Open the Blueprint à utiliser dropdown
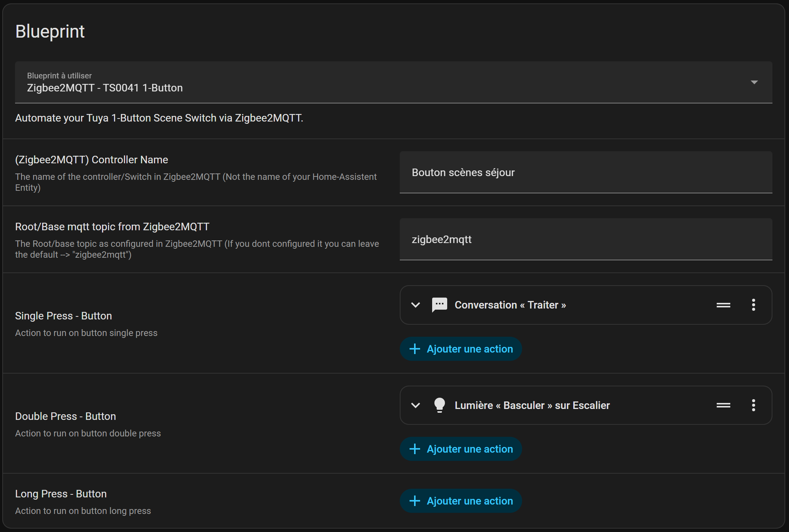Viewport: 789px width, 532px height. (393, 82)
